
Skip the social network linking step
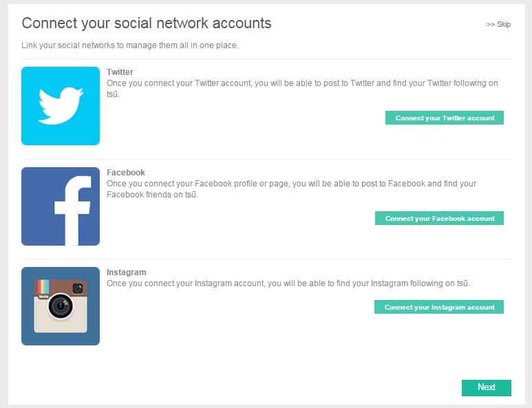[498, 24]
